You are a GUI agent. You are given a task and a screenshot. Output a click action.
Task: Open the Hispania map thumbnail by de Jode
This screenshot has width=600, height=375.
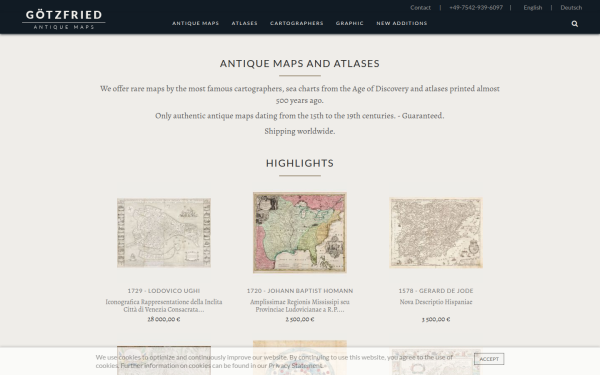(436, 233)
